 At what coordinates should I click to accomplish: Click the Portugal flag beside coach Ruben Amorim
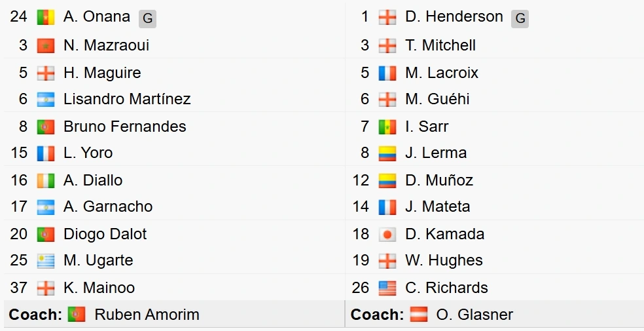click(77, 315)
